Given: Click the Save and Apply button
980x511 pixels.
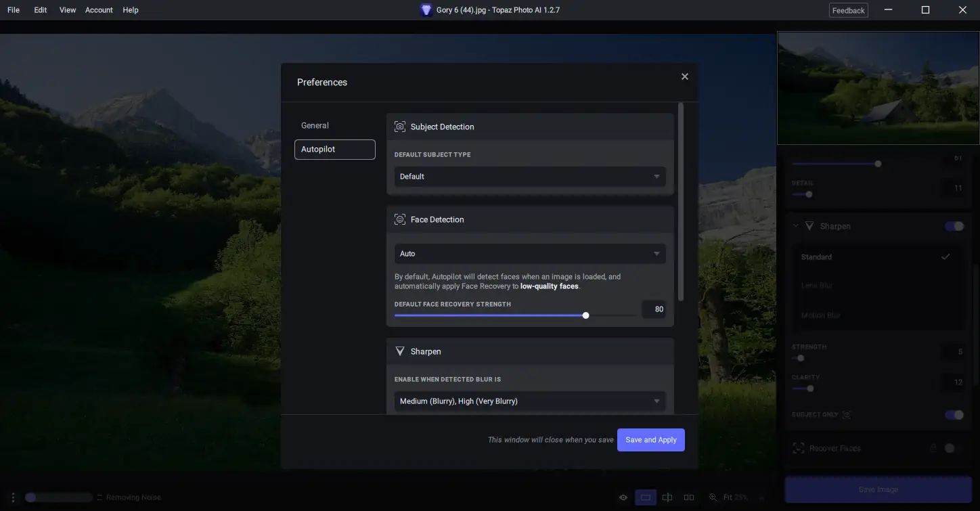Looking at the screenshot, I should click(651, 440).
